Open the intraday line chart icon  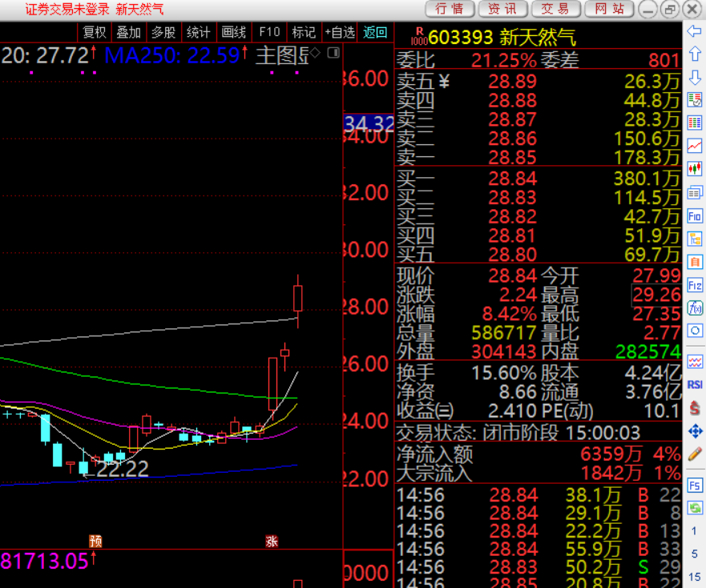pos(695,146)
